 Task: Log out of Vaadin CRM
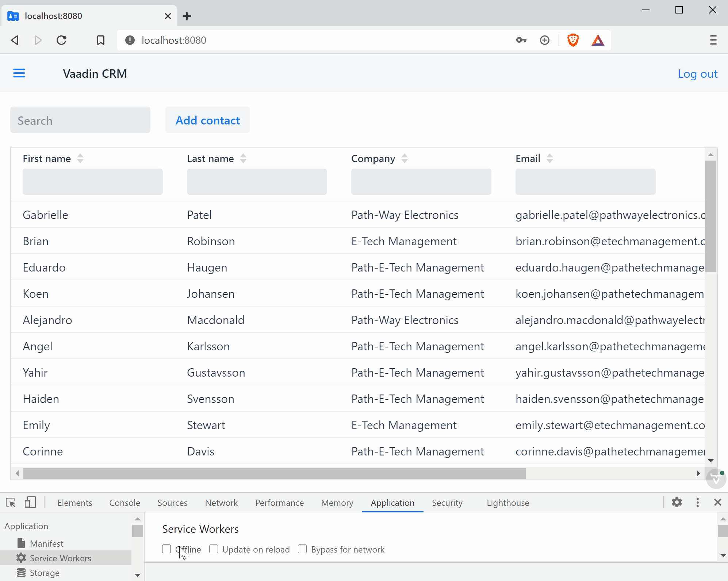coord(698,73)
